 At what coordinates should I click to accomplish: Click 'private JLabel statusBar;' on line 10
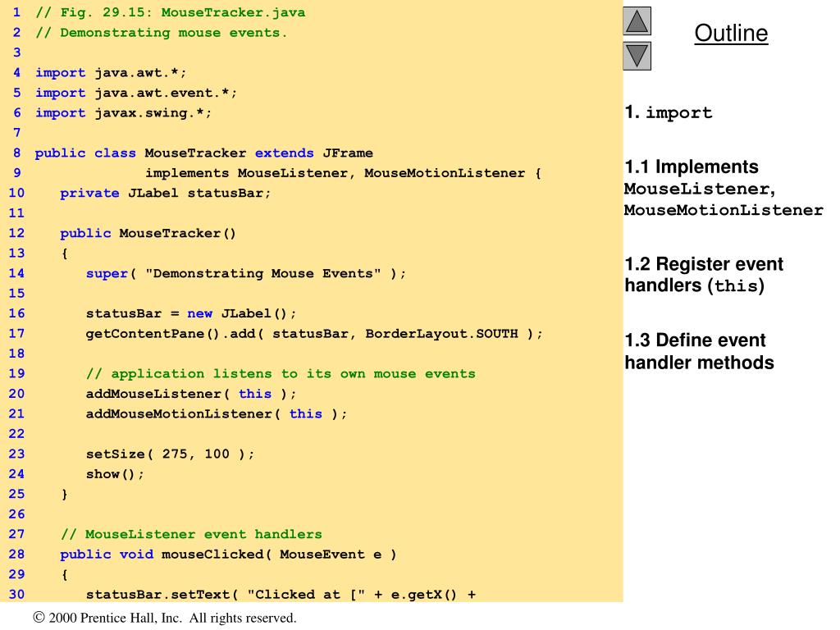tap(166, 193)
